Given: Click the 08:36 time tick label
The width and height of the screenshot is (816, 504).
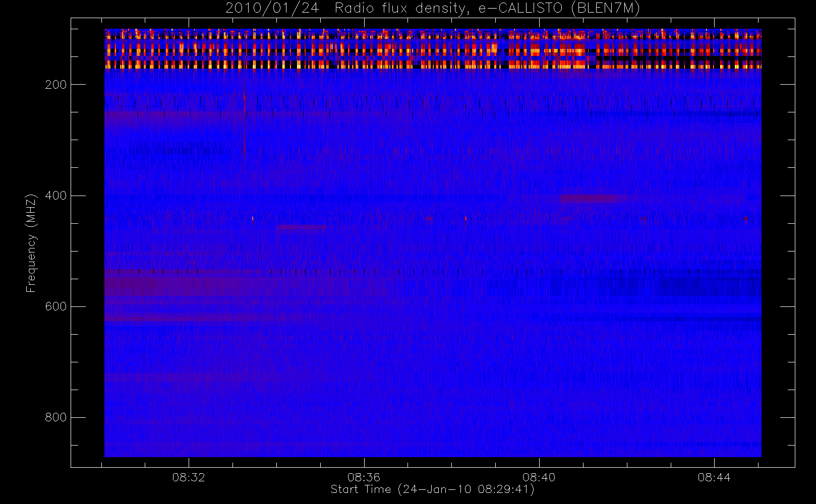Looking at the screenshot, I should [364, 477].
